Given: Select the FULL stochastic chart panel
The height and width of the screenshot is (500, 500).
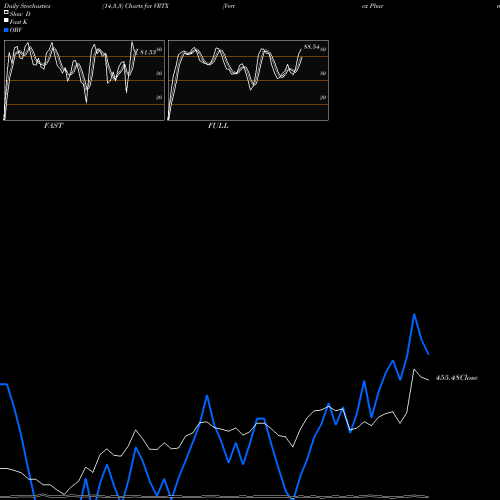Looking at the screenshot, I should (x=248, y=80).
